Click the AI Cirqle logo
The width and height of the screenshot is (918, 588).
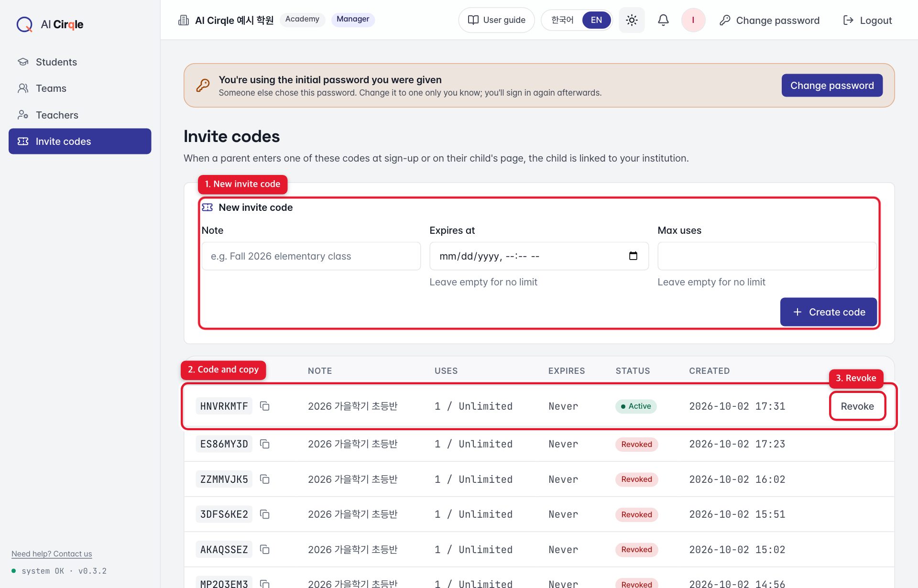pyautogui.click(x=50, y=24)
